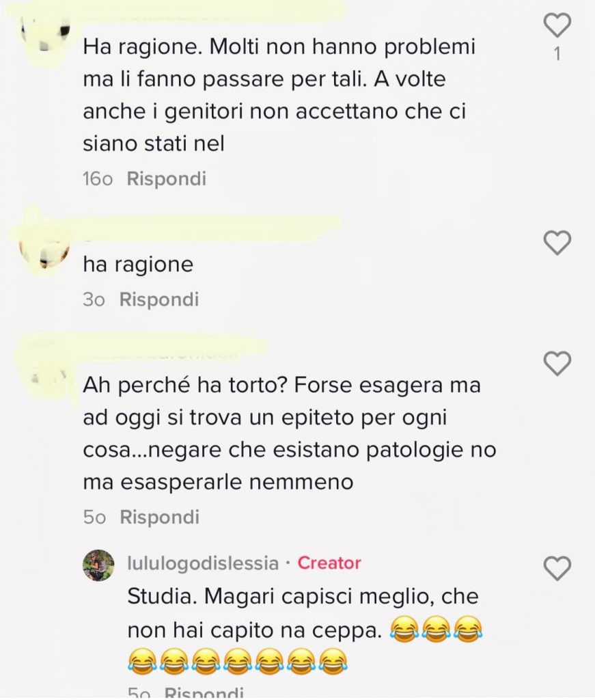Click the pink Creator badge
Viewport: 595px width, 700px height.
click(x=329, y=563)
